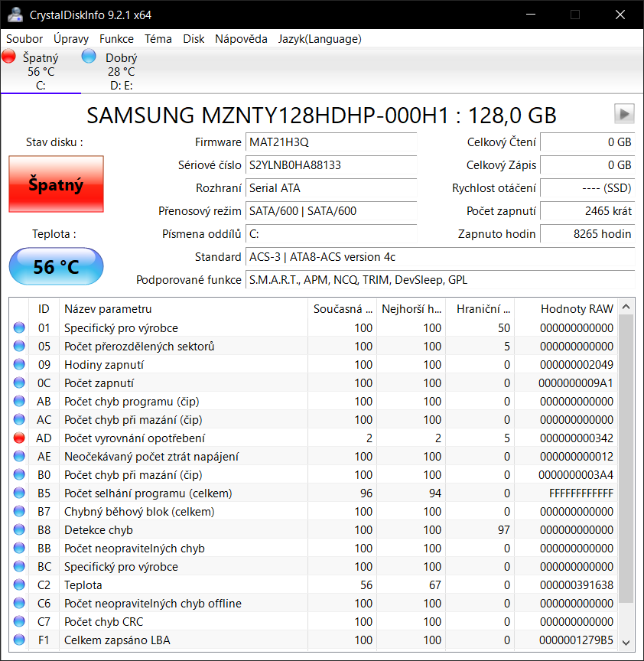Click the blue status dot in row 01
Screen dimensions: 644x661
19,328
